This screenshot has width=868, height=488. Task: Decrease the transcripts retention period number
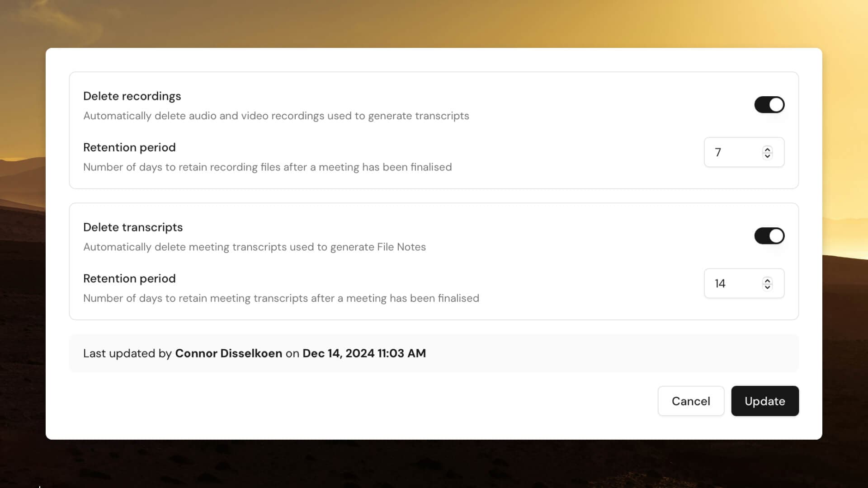[767, 286]
